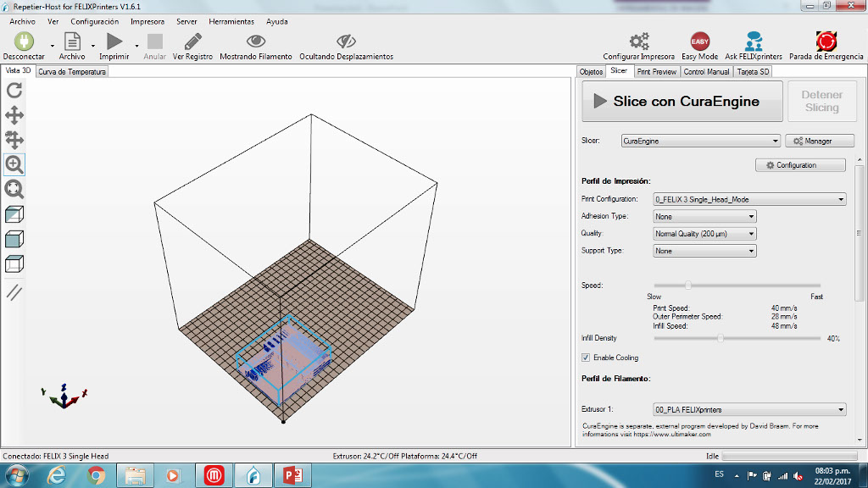868x488 pixels.
Task: Click the Speed slider handle
Action: pos(688,285)
